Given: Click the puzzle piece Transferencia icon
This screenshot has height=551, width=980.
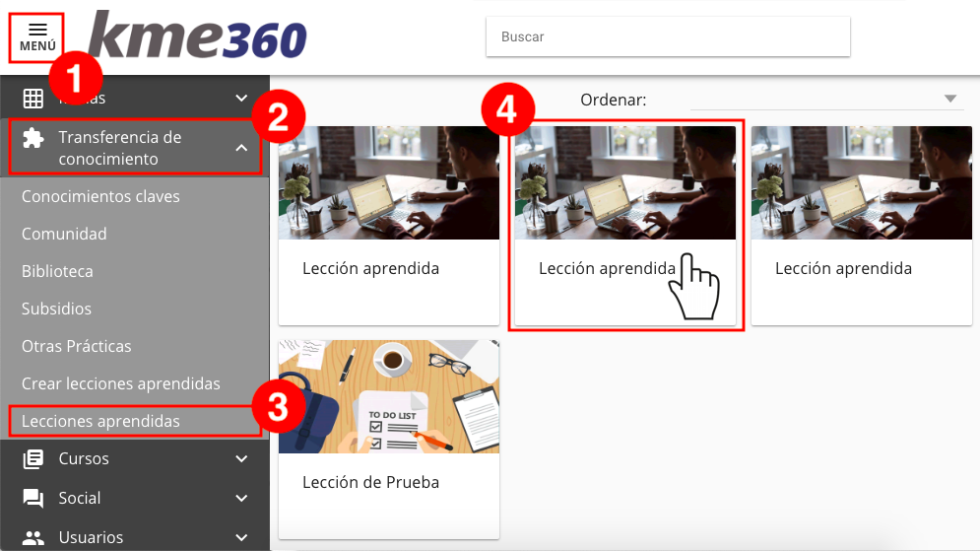Looking at the screenshot, I should [33, 138].
